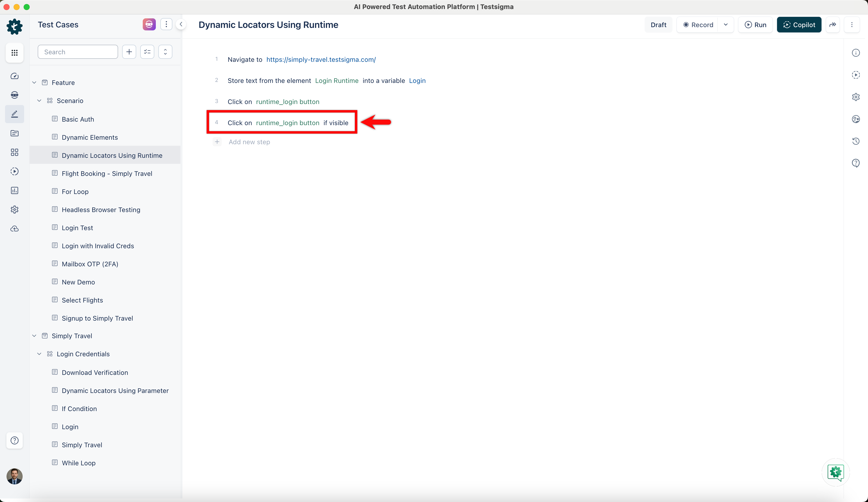Screen dimensions: 868x502
Task: Click the runtime_login button element in step 3
Action: point(287,102)
